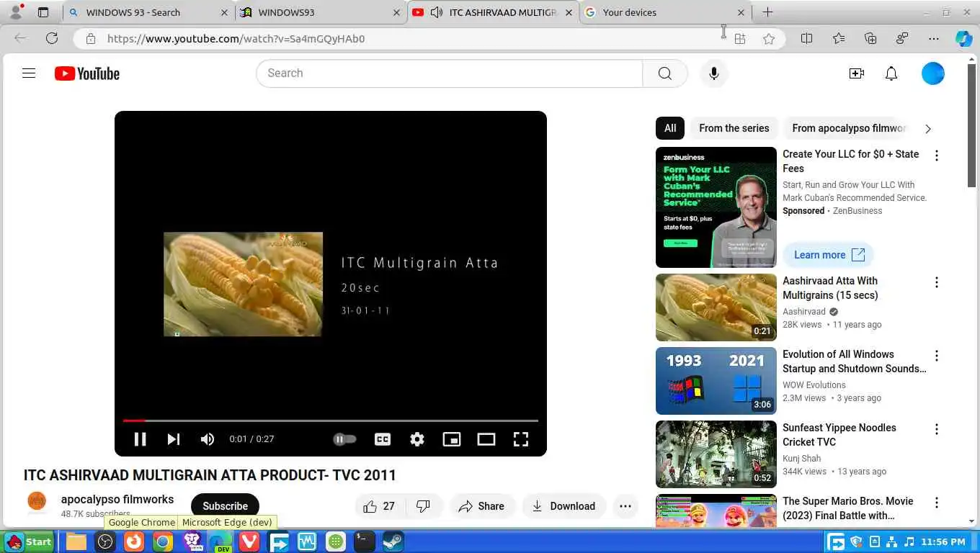Click the browser address bar URL
The height and width of the screenshot is (553, 980).
coord(236,39)
